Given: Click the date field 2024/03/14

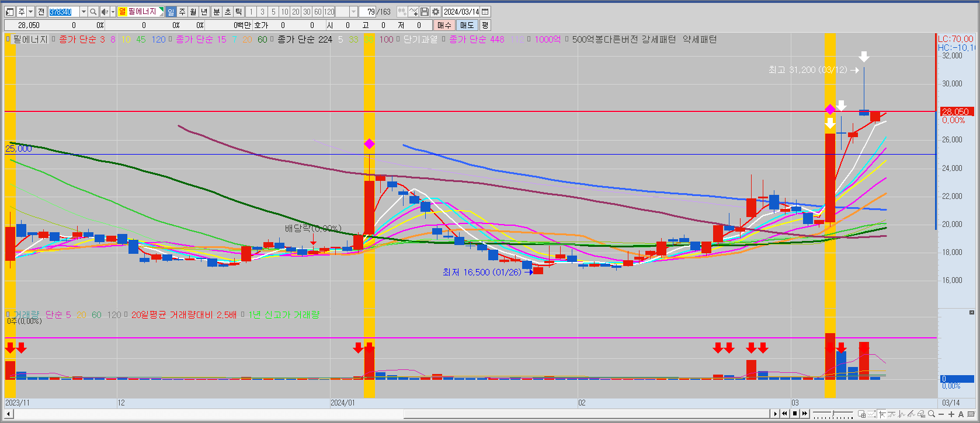Looking at the screenshot, I should point(461,12).
